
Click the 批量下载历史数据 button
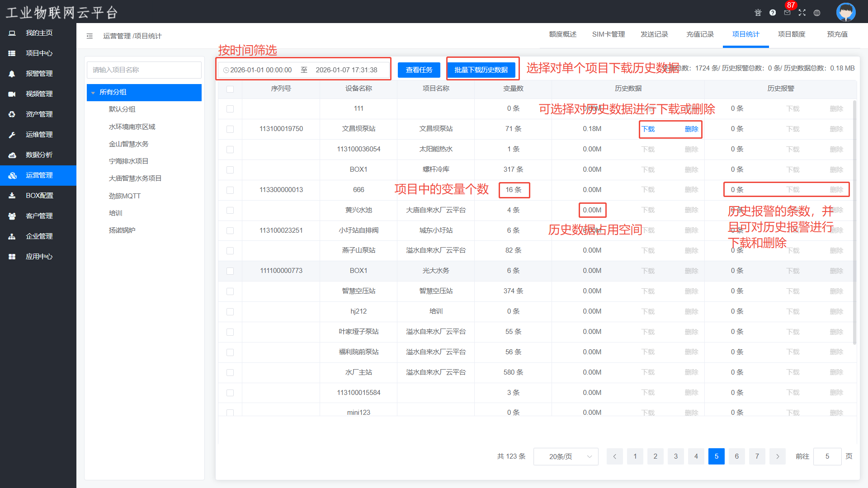(481, 70)
